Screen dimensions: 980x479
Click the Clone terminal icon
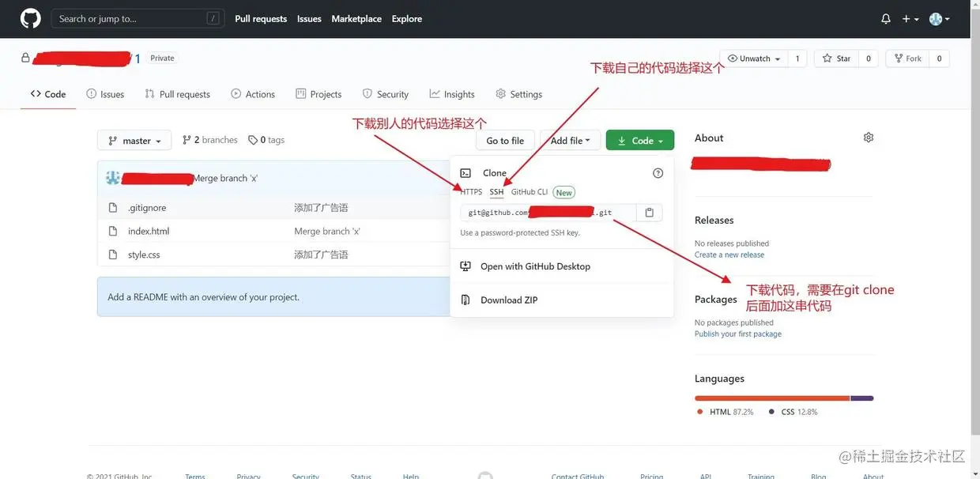(466, 173)
